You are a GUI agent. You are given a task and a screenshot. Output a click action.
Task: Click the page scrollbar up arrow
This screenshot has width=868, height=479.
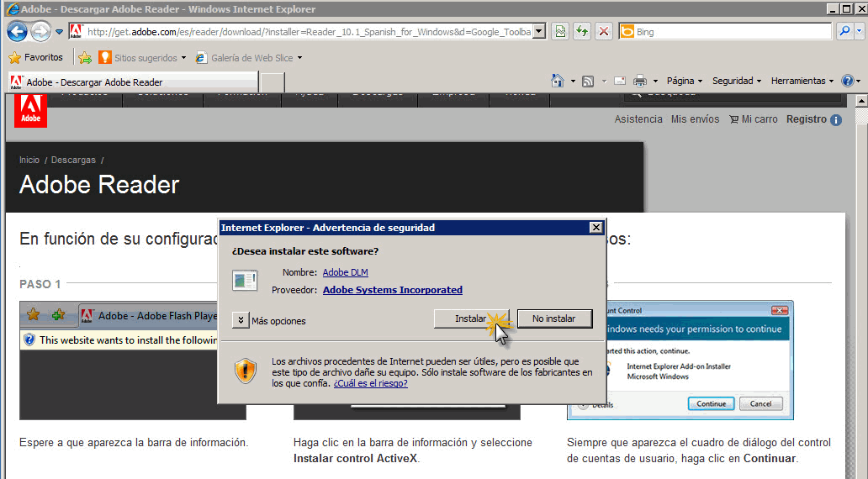pos(860,101)
